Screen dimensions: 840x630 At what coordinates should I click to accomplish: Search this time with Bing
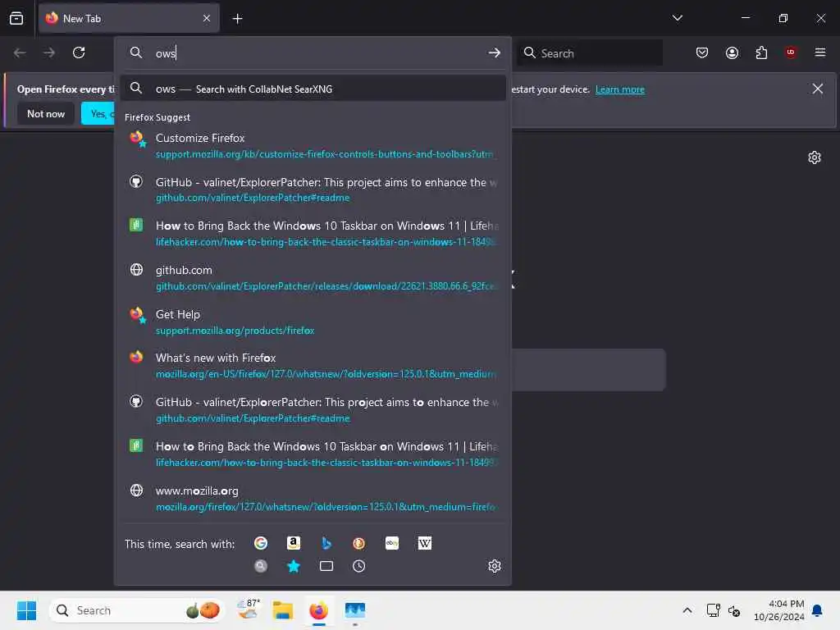point(326,543)
